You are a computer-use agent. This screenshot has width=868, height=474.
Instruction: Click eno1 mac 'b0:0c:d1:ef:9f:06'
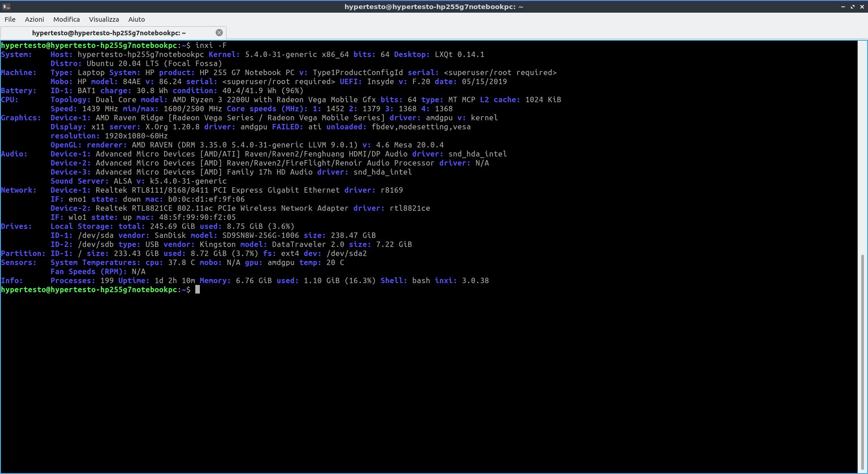click(x=206, y=199)
